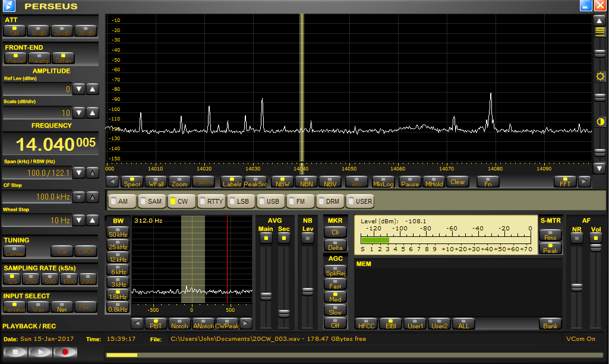This screenshot has height=364, width=609.
Task: Click right arrow after CWPeak button
Action: pyautogui.click(x=245, y=323)
